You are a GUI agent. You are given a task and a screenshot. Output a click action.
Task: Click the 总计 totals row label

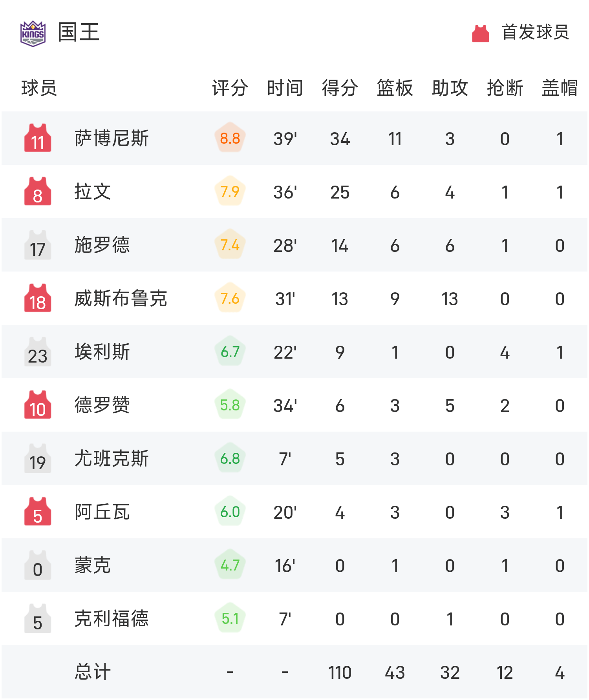point(93,672)
